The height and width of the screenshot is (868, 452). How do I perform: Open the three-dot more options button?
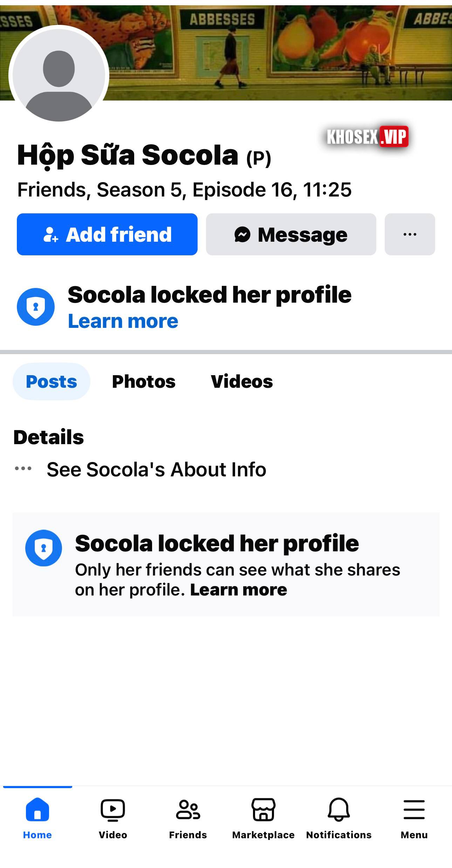pyautogui.click(x=410, y=234)
